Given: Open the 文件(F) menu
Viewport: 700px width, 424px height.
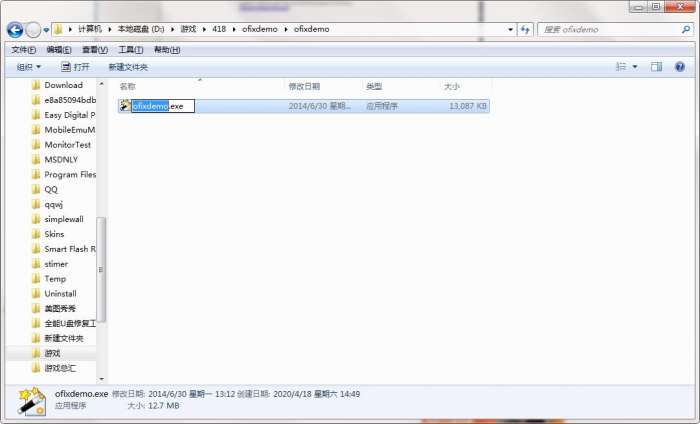Looking at the screenshot, I should coord(24,50).
